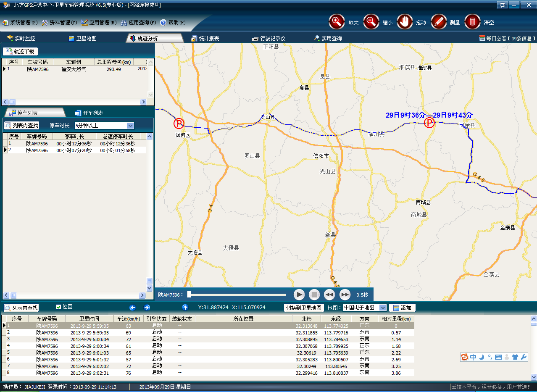Expand the 地图 map type dropdown
537x392 pixels.
(x=382, y=308)
